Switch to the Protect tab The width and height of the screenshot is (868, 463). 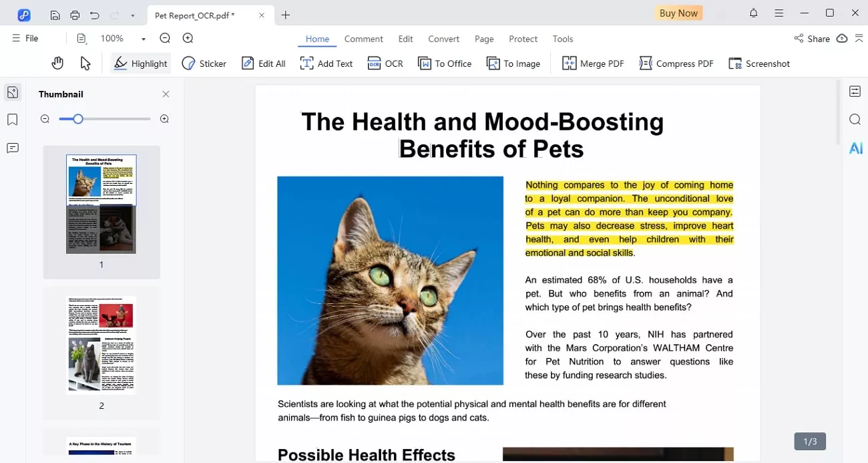pyautogui.click(x=523, y=39)
